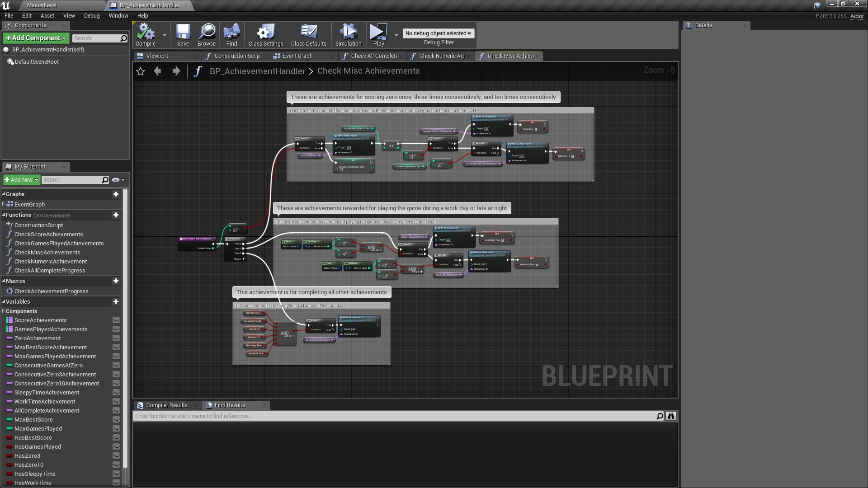Bookmark the graph with the star icon

point(140,71)
